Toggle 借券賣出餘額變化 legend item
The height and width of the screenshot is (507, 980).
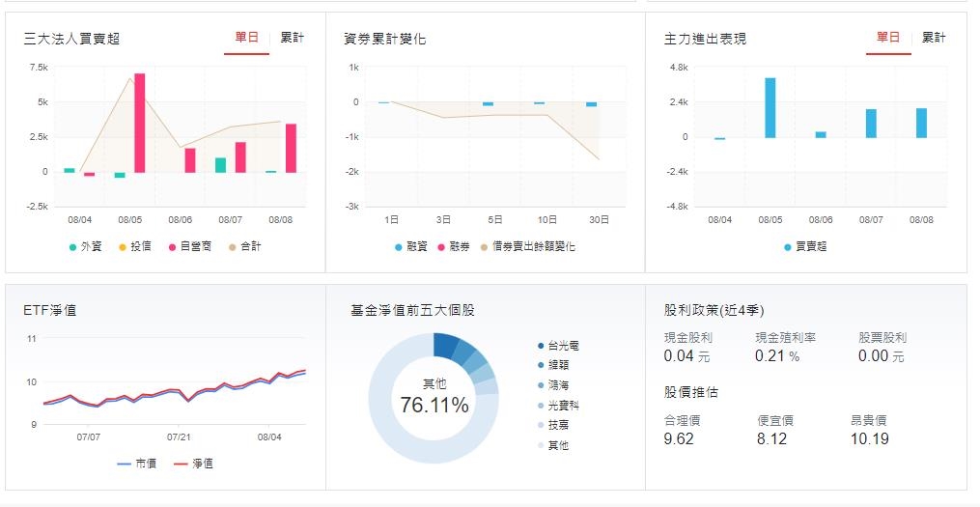(484, 247)
